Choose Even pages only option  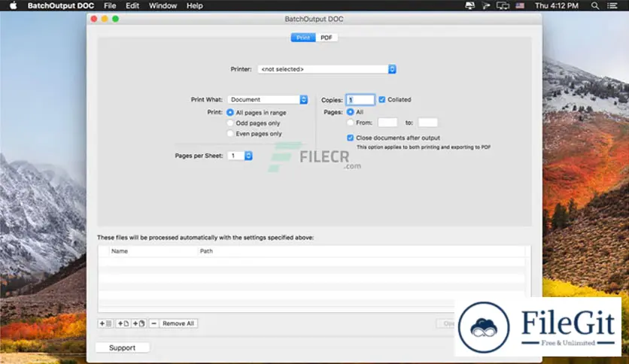tap(230, 133)
